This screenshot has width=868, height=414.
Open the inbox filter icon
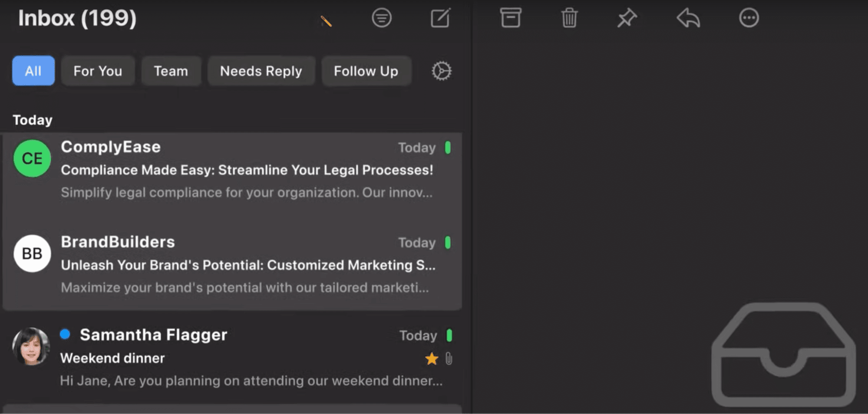[381, 18]
